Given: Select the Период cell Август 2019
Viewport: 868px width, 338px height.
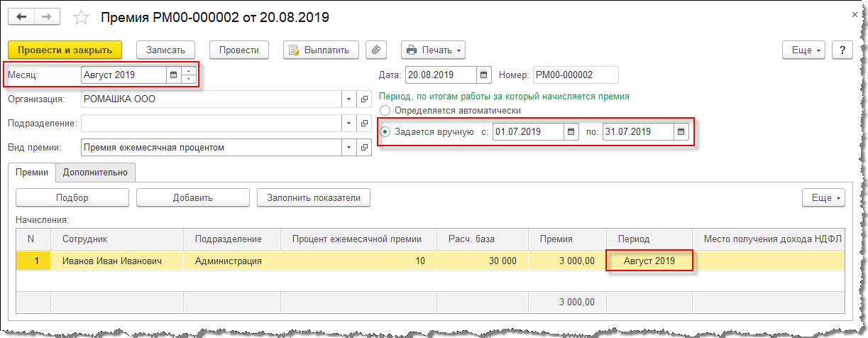Looking at the screenshot, I should (x=649, y=261).
